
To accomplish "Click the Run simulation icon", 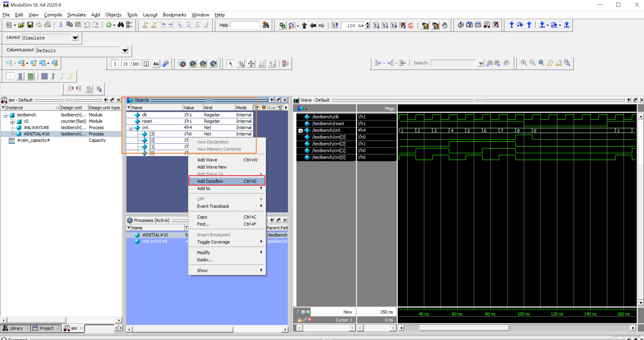I will [377, 25].
